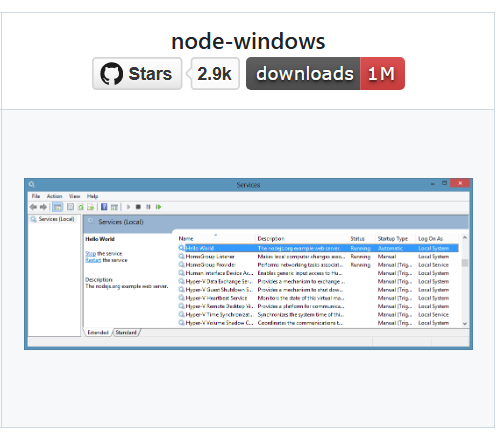Close the Services window with red X

pyautogui.click(x=460, y=183)
